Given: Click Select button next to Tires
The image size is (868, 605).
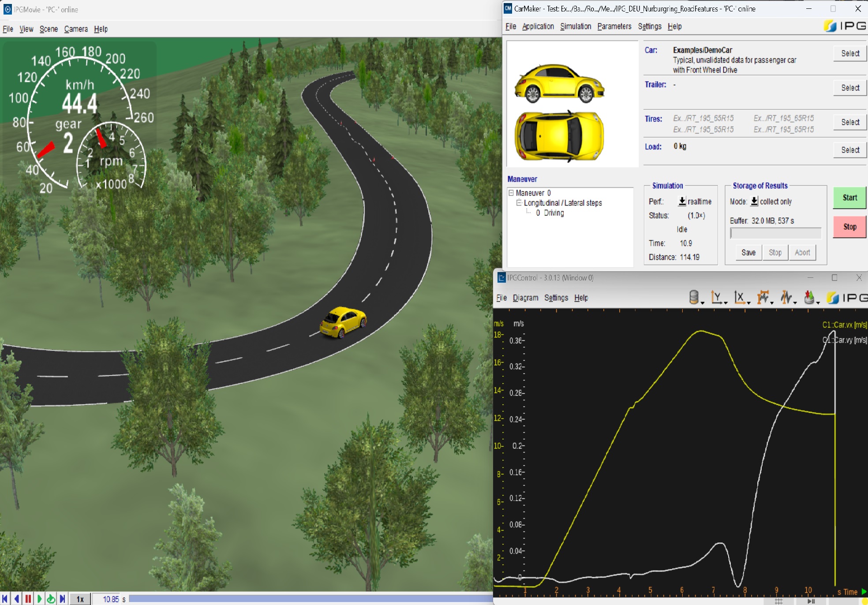Looking at the screenshot, I should pyautogui.click(x=849, y=122).
